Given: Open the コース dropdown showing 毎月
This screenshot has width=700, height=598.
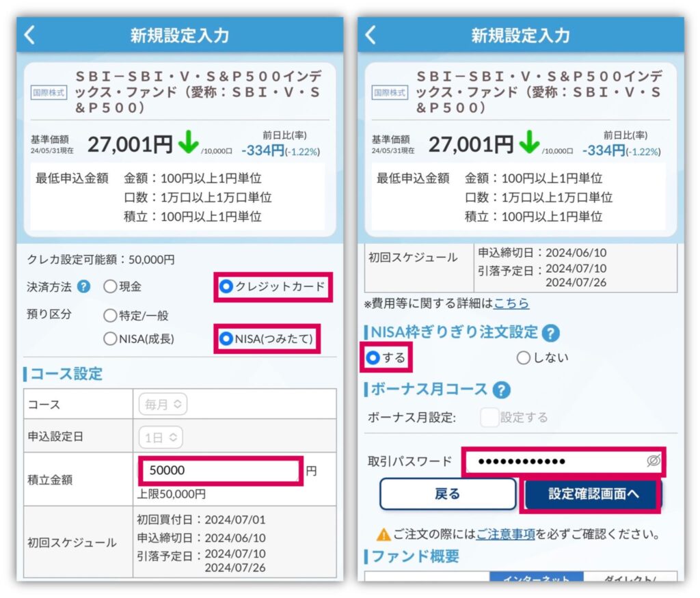Looking at the screenshot, I should tap(163, 405).
